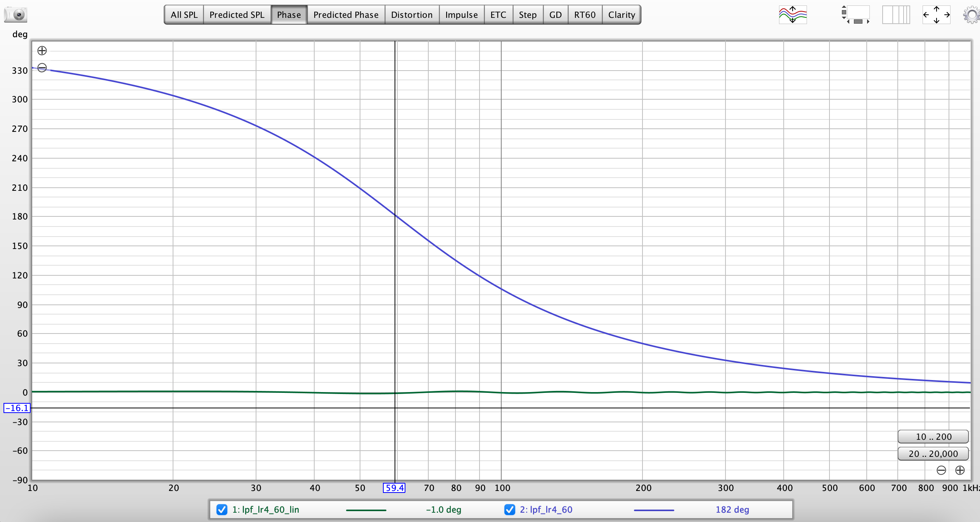This screenshot has height=522, width=980.
Task: Click green line swatch for lpf_lr4_60_lin
Action: (366, 510)
